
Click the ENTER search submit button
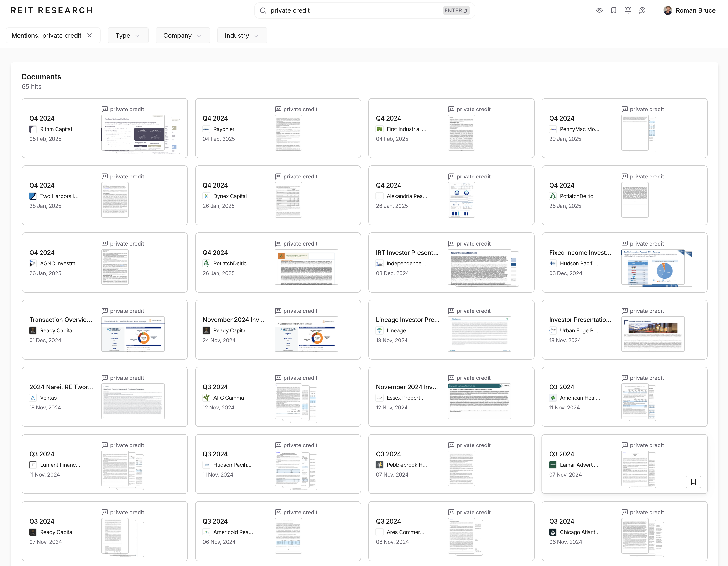[x=456, y=11]
